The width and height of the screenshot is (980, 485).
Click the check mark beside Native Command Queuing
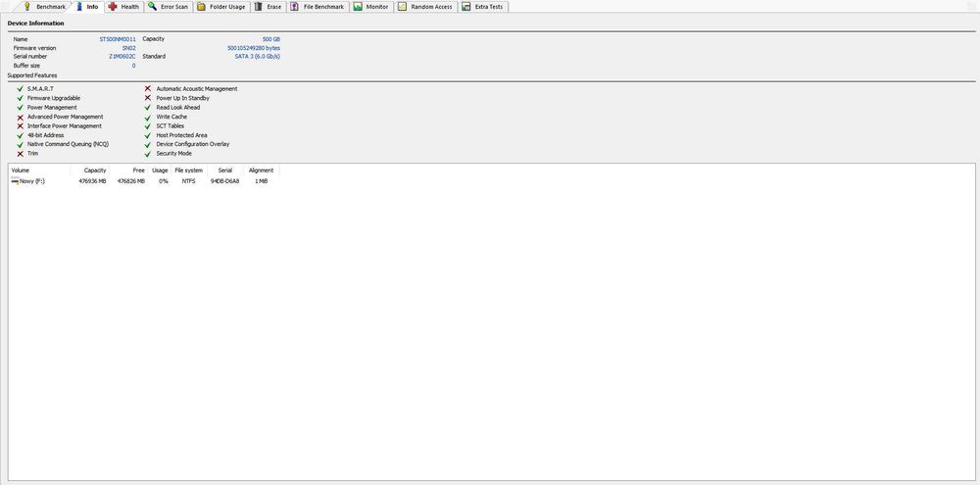tap(21, 144)
